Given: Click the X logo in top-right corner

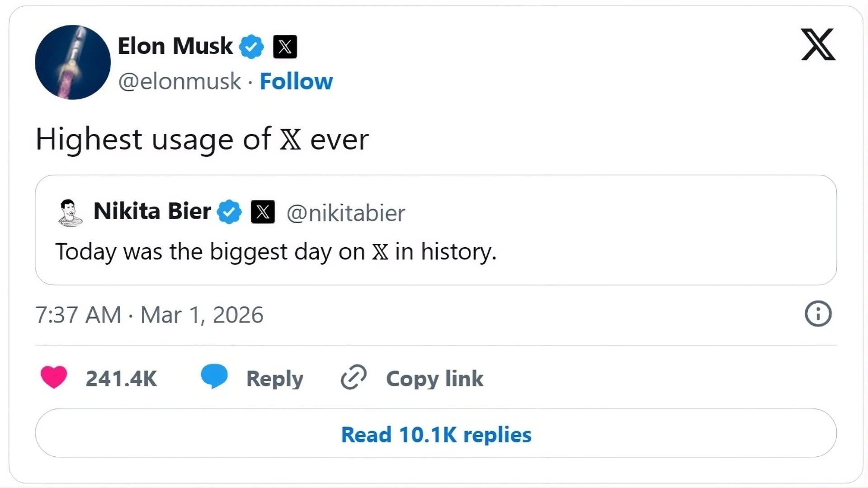Looking at the screenshot, I should 818,44.
